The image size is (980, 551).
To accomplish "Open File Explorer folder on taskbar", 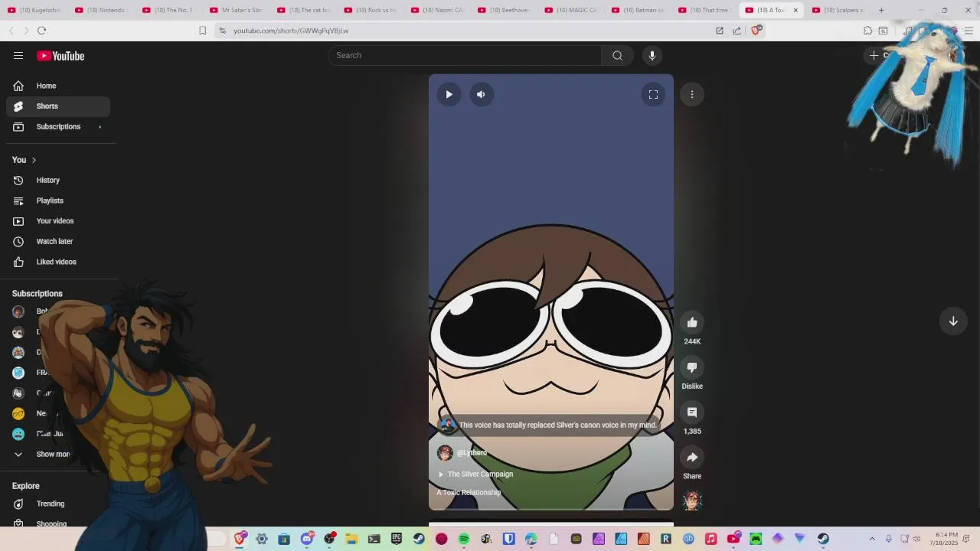I will 351,539.
